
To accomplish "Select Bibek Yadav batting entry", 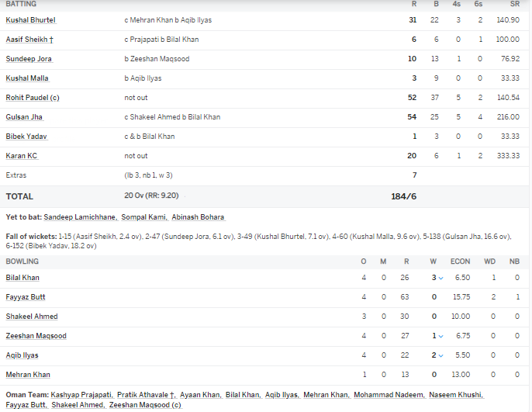I will tap(26, 136).
